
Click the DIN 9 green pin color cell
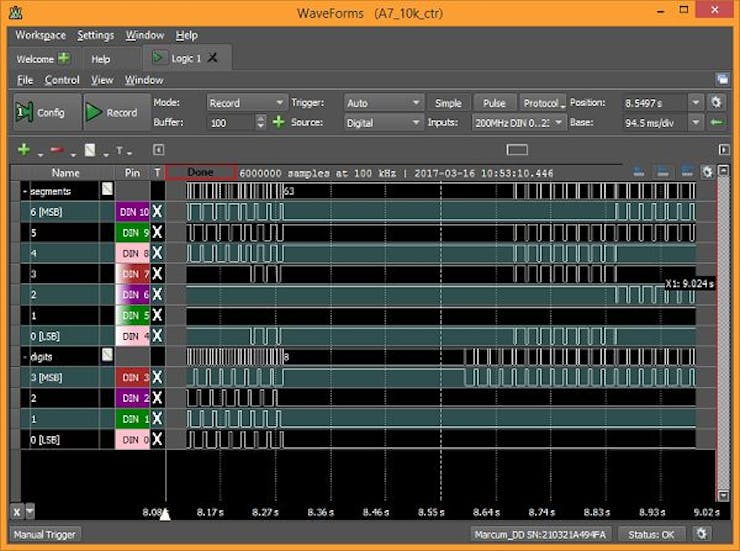click(133, 233)
